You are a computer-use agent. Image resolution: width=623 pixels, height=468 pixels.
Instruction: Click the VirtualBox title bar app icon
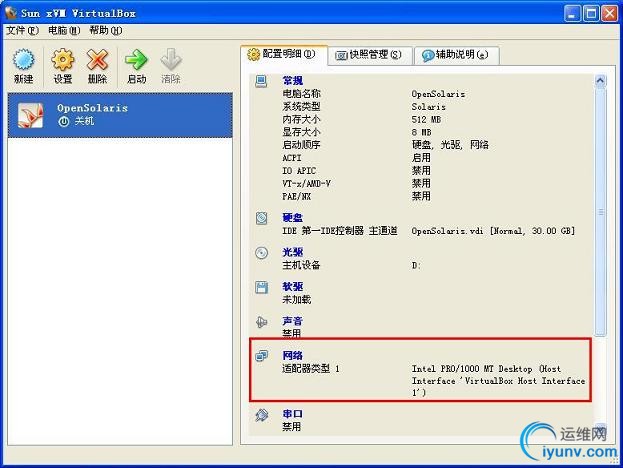(x=11, y=13)
